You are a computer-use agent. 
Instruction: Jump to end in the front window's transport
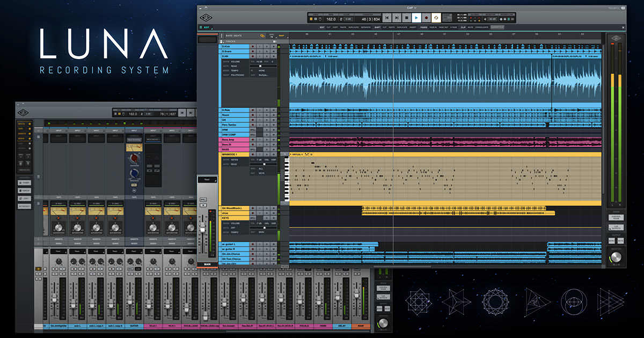[397, 18]
